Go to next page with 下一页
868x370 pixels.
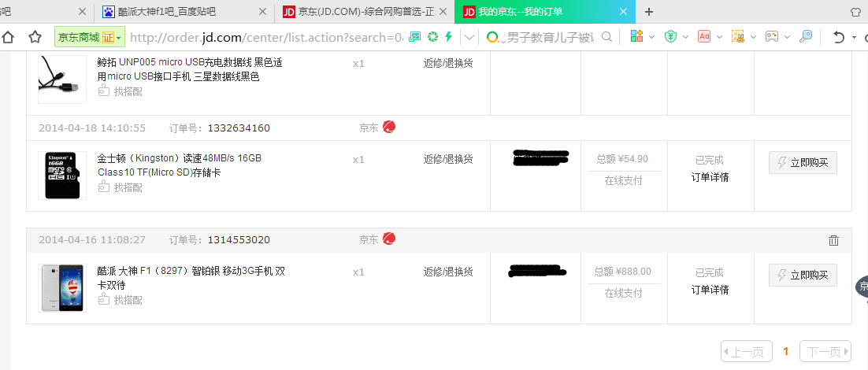click(825, 351)
